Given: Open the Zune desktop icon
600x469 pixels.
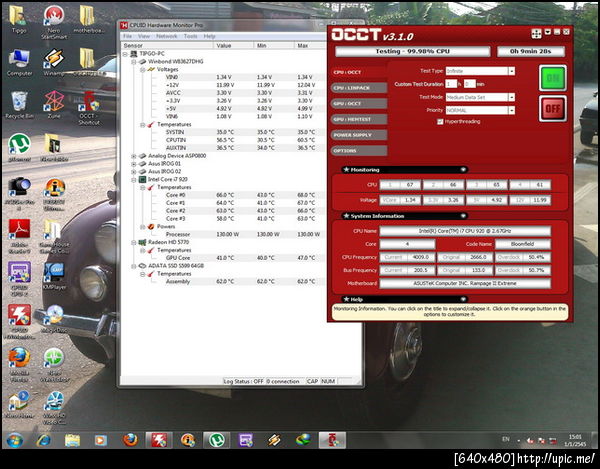Looking at the screenshot, I should (x=54, y=102).
